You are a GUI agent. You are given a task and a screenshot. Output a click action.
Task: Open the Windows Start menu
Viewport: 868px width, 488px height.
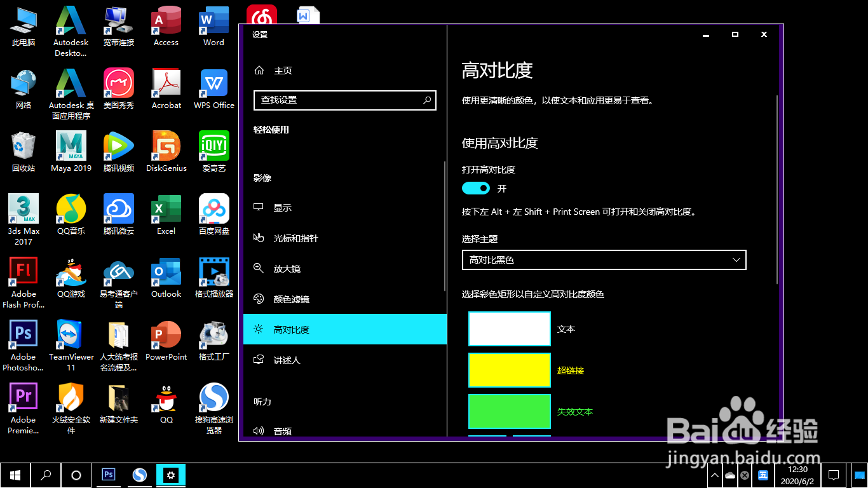[x=15, y=475]
